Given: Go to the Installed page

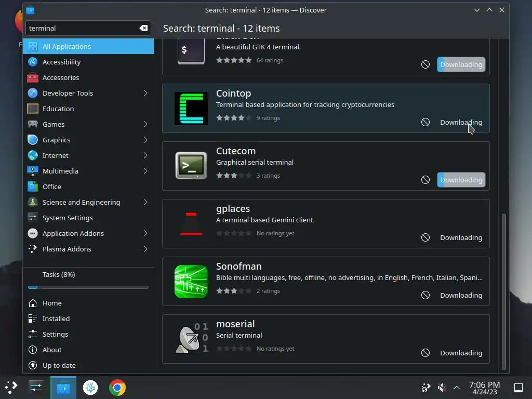Looking at the screenshot, I should (x=88, y=318).
